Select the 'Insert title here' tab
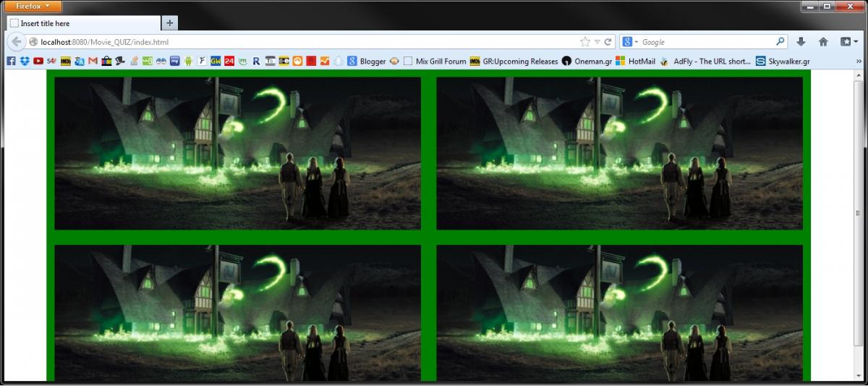The width and height of the screenshot is (868, 386). (82, 23)
